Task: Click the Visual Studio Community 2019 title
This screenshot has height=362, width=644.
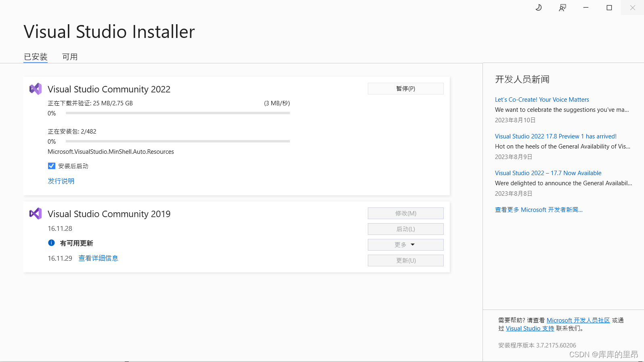Action: tap(109, 214)
